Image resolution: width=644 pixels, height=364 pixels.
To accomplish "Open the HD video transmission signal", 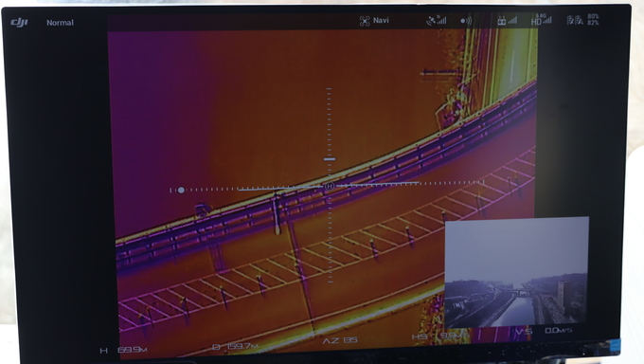I will coord(542,19).
